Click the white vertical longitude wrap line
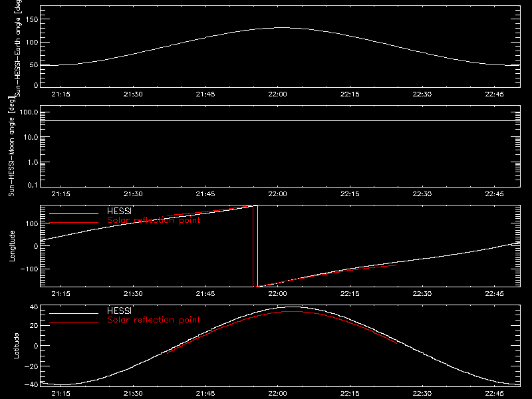 (x=257, y=246)
